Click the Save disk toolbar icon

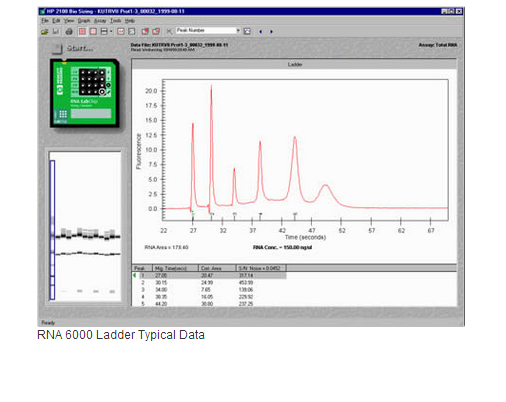click(56, 32)
